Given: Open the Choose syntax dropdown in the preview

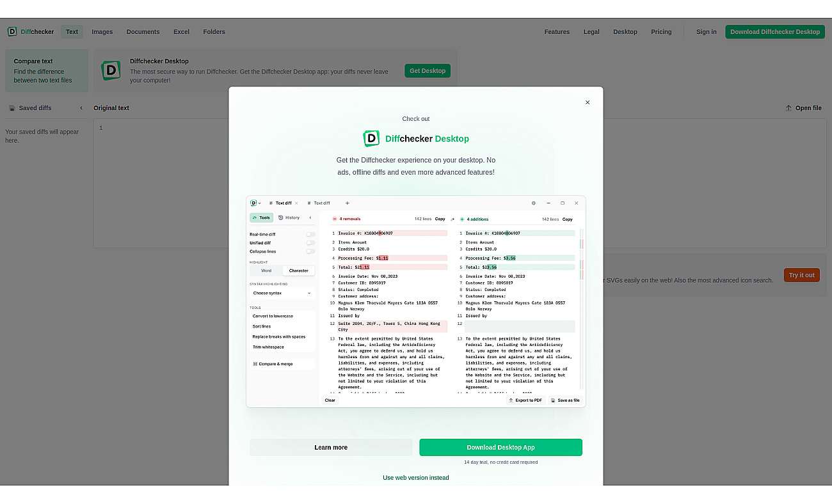Looking at the screenshot, I should pyautogui.click(x=282, y=293).
